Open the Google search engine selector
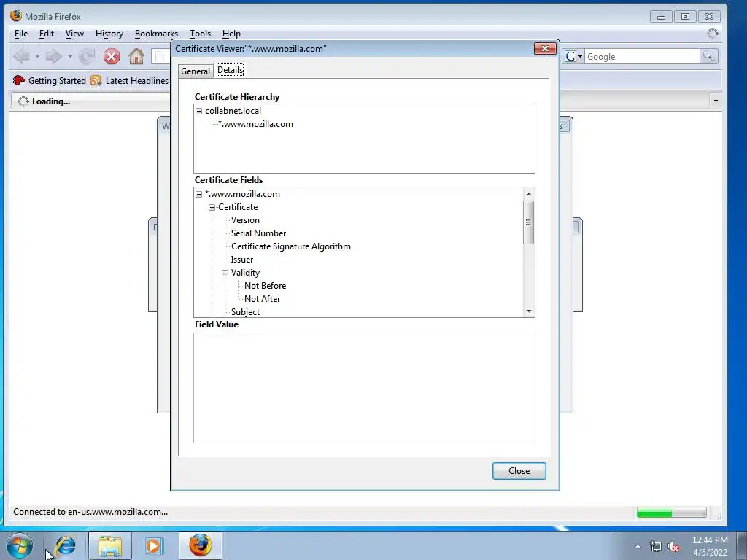Image resolution: width=747 pixels, height=560 pixels. click(x=573, y=56)
